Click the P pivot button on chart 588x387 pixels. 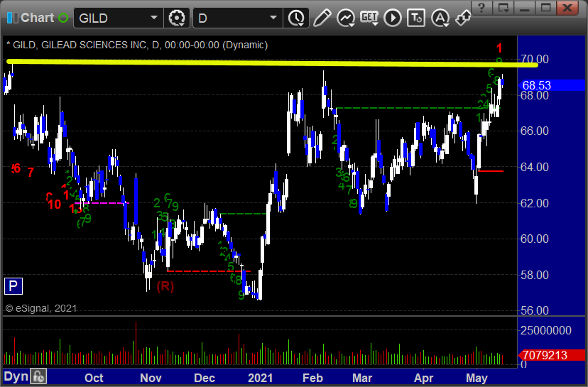click(13, 286)
